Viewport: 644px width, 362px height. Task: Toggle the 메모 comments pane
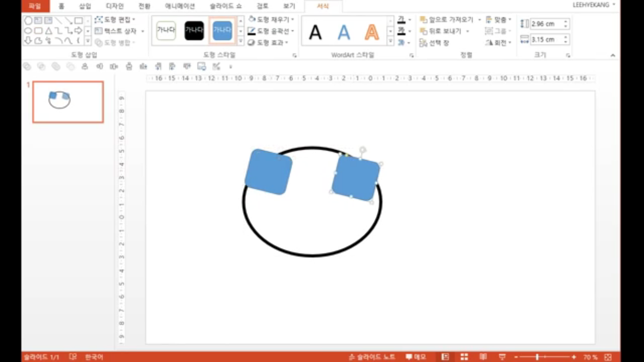[x=416, y=357]
